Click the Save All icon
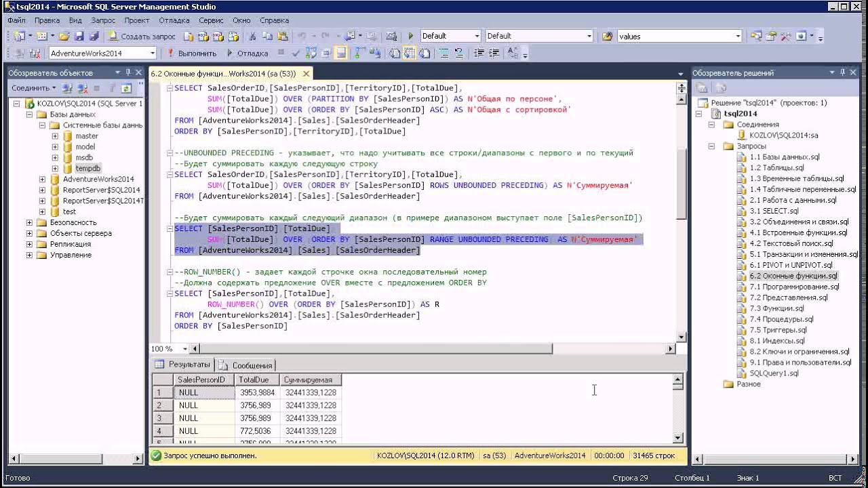Image resolution: width=868 pixels, height=488 pixels. [x=94, y=36]
